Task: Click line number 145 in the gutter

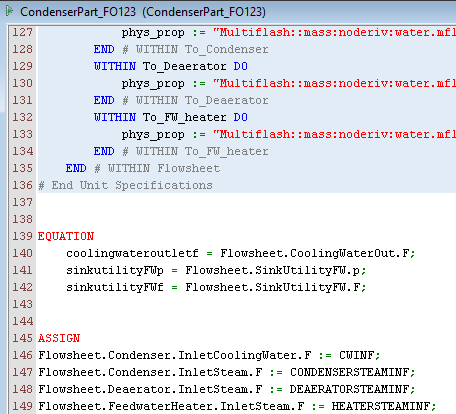Action: tap(22, 338)
